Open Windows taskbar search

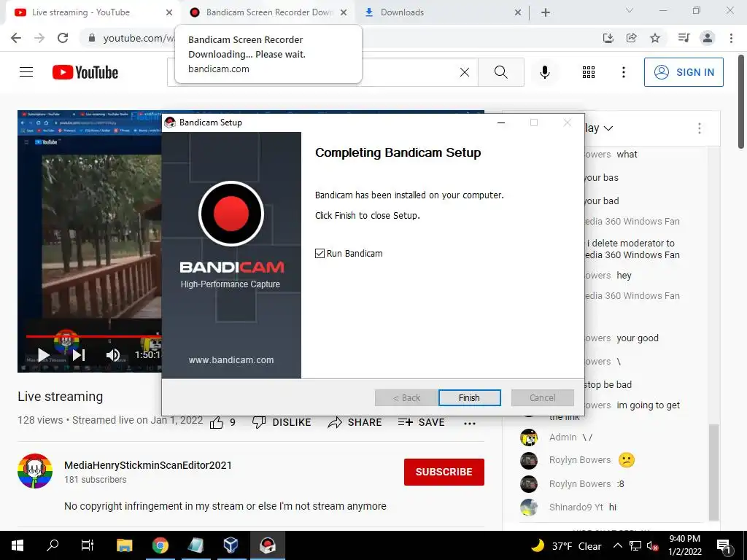click(x=53, y=545)
